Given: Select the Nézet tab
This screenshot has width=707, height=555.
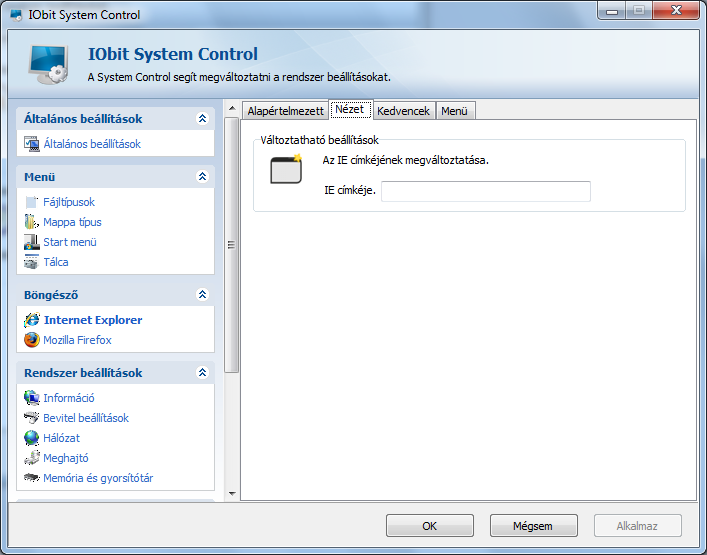Looking at the screenshot, I should [351, 109].
